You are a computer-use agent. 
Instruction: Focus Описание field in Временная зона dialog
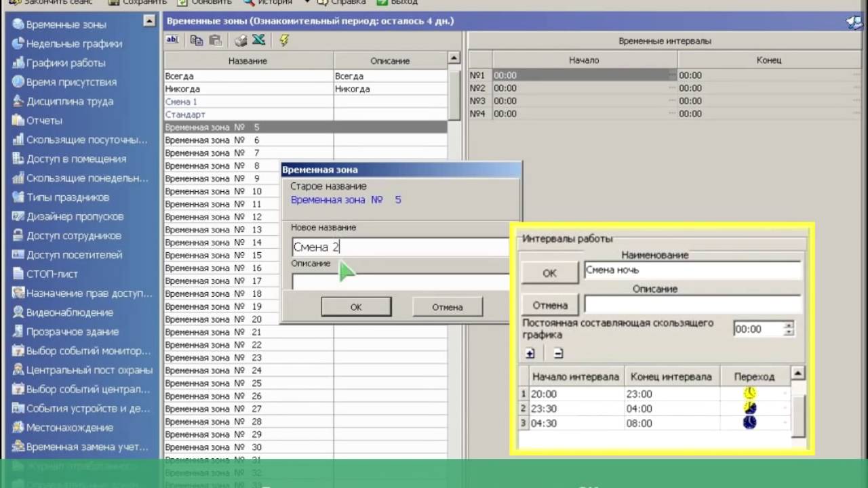coord(401,281)
